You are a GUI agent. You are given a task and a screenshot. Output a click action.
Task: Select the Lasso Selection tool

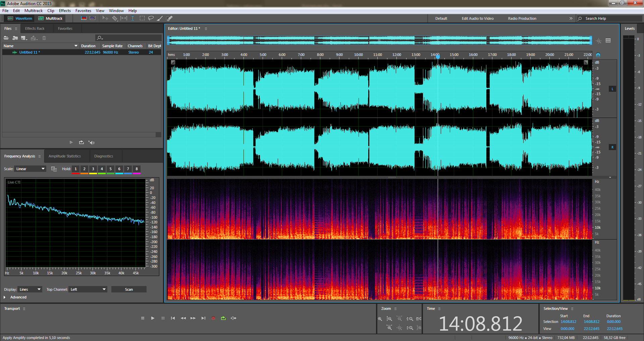tap(151, 18)
